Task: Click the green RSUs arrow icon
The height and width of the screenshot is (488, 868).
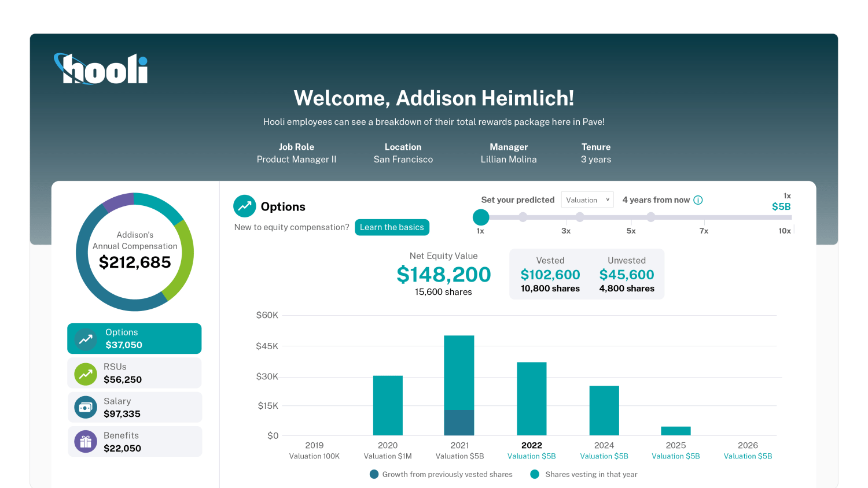Action: click(x=86, y=374)
